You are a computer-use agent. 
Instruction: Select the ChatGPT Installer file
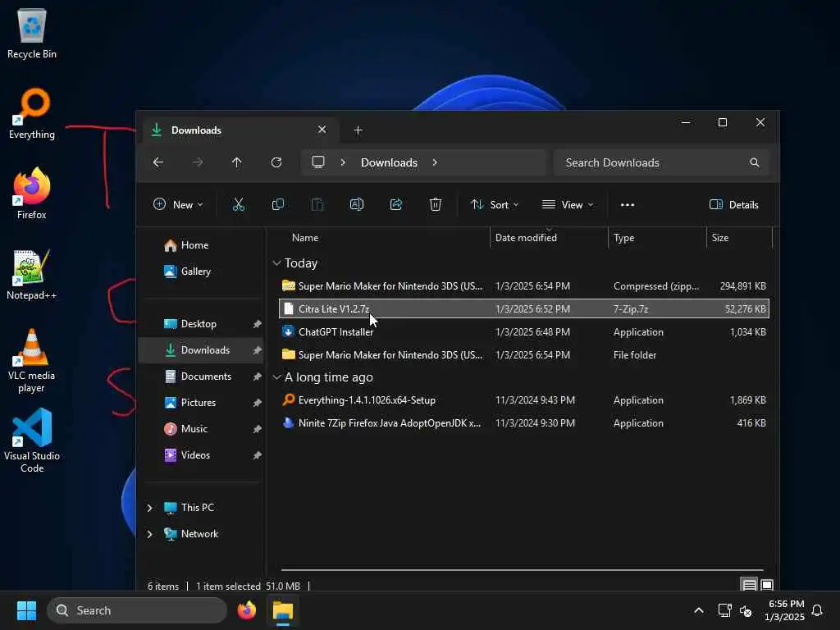tap(524, 332)
